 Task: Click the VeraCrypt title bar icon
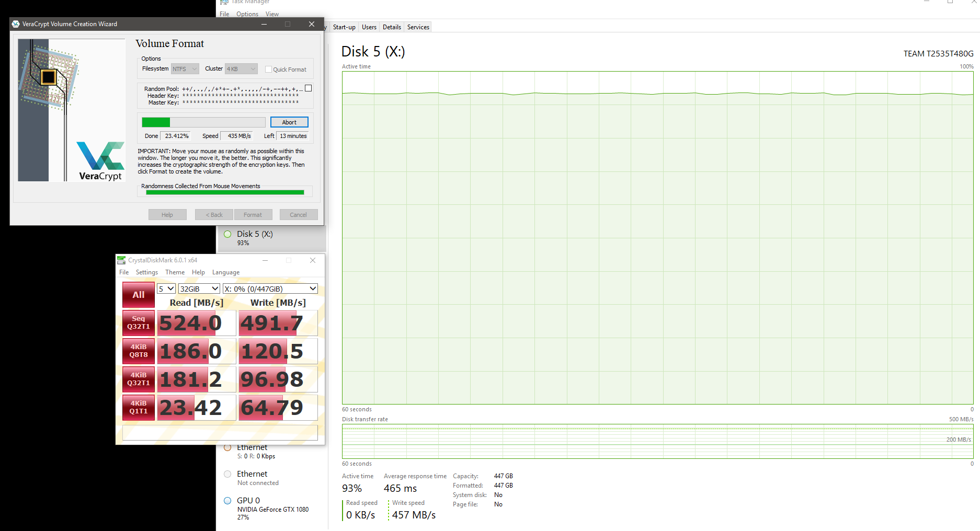[x=16, y=24]
